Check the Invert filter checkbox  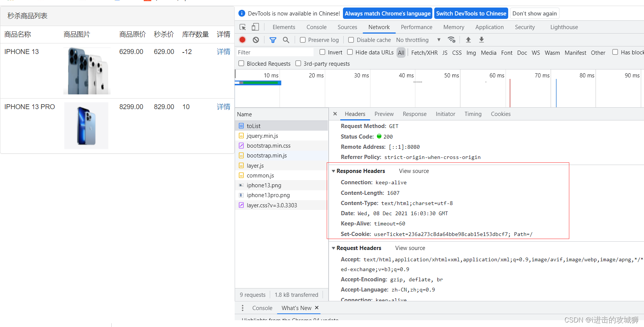click(x=322, y=52)
